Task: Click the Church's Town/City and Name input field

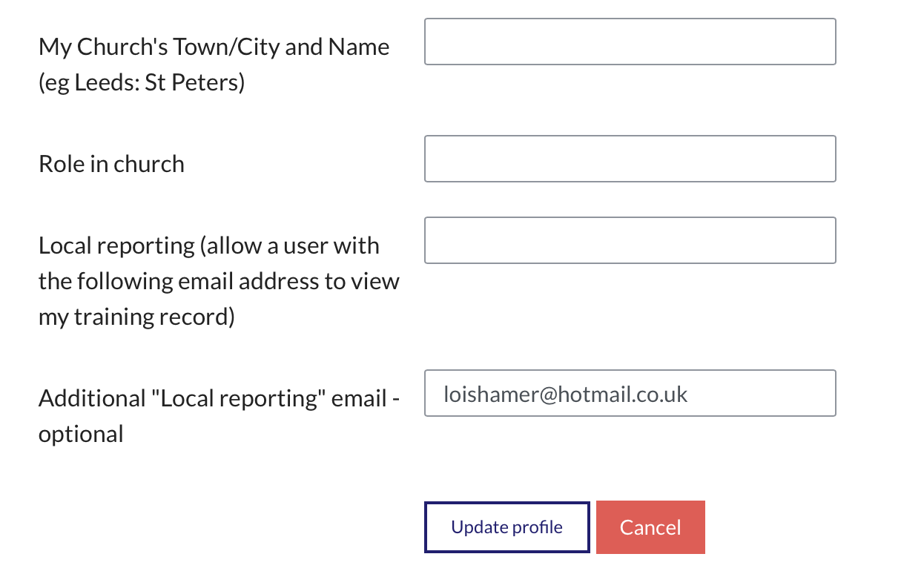Action: [630, 42]
